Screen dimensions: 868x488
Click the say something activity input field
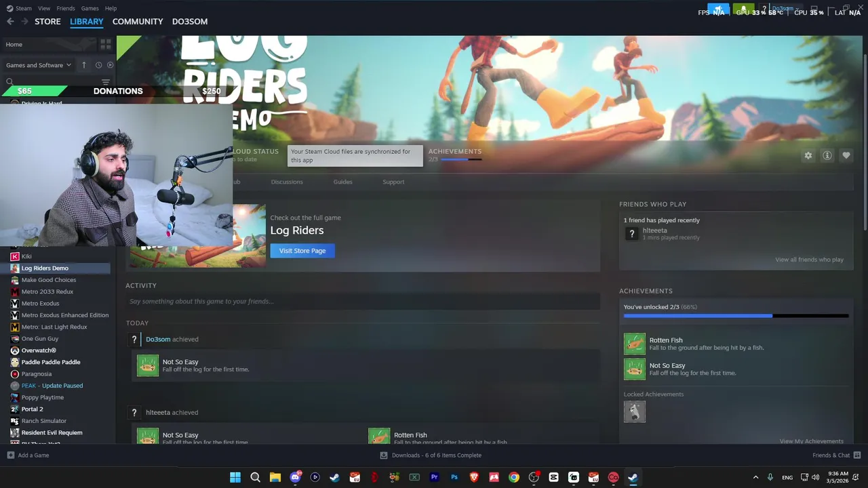coord(363,302)
